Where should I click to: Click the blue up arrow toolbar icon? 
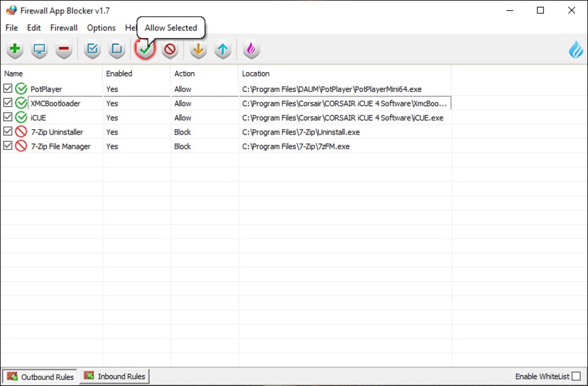coord(222,49)
